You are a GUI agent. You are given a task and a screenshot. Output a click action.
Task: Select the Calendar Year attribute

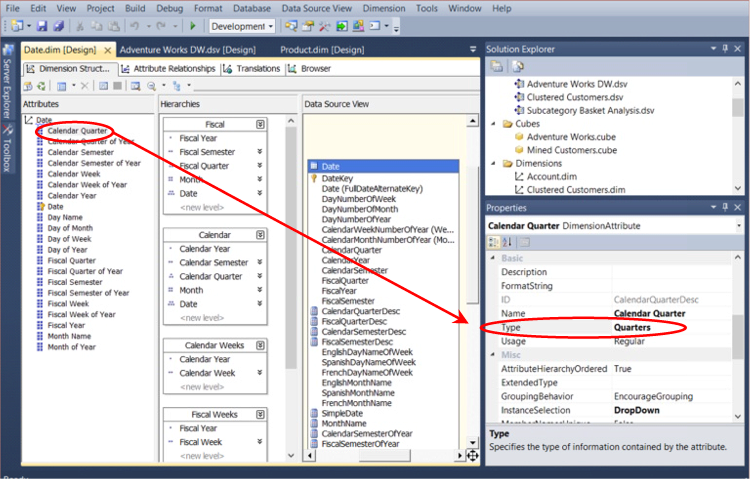71,195
